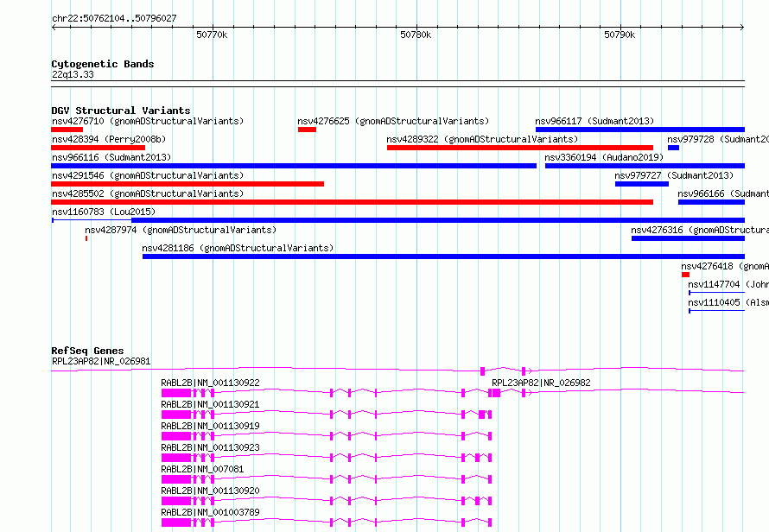Click the RefSeq Genes track title

point(87,351)
